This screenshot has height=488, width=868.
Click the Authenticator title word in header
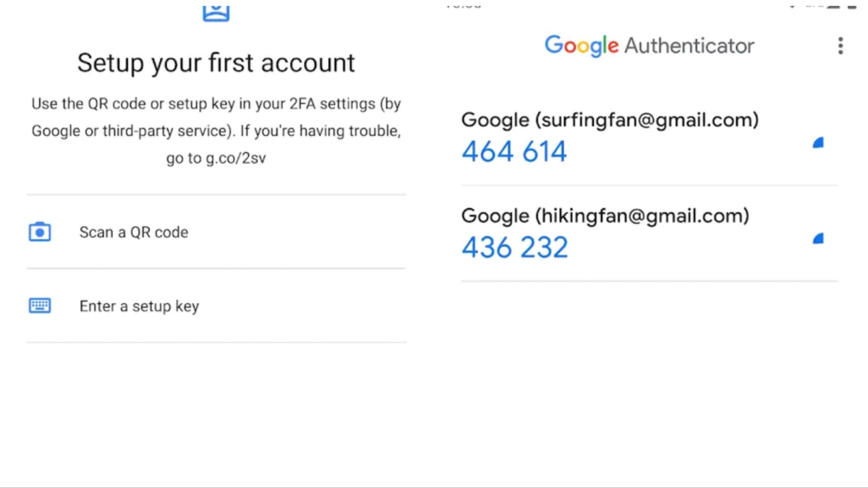(689, 46)
